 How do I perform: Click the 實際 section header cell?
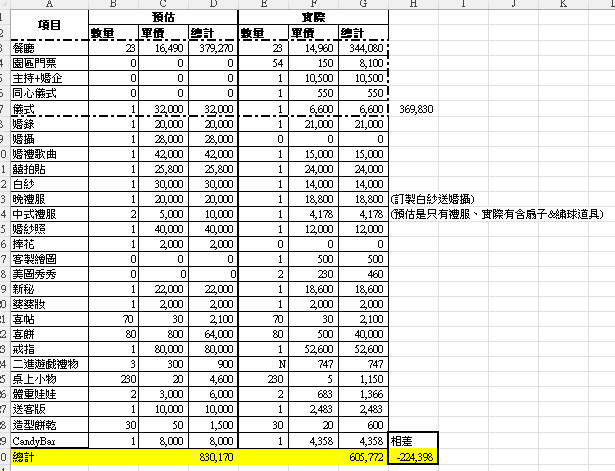312,17
